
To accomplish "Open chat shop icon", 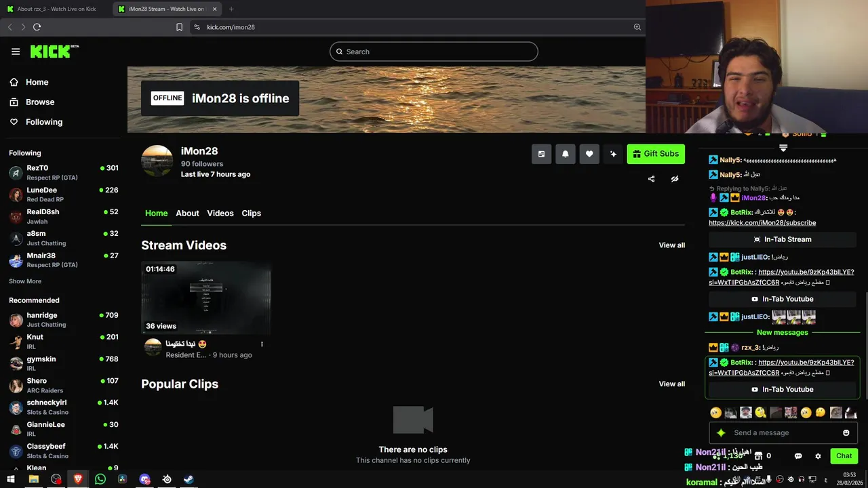I will coord(759,456).
